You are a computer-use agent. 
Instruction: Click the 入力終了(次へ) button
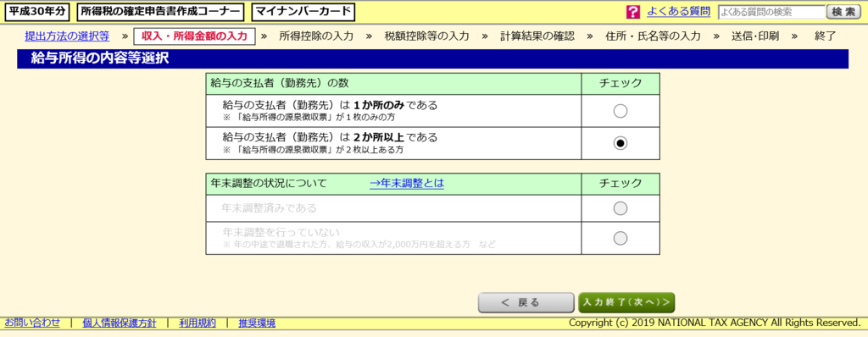(x=626, y=302)
